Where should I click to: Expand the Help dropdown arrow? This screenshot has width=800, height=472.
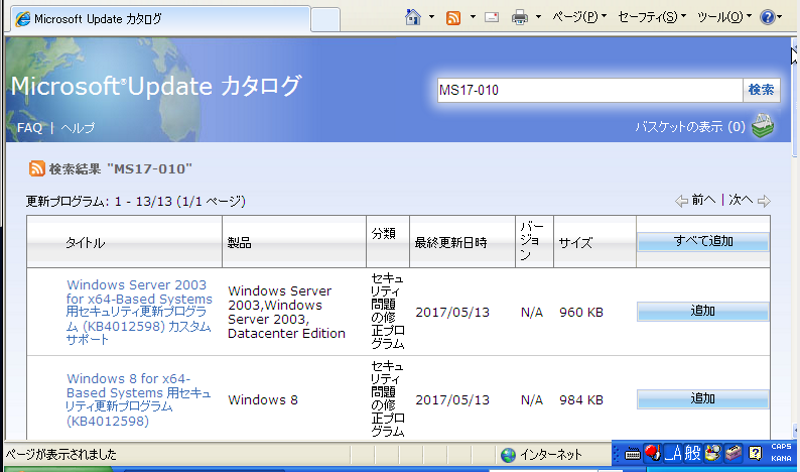[780, 17]
